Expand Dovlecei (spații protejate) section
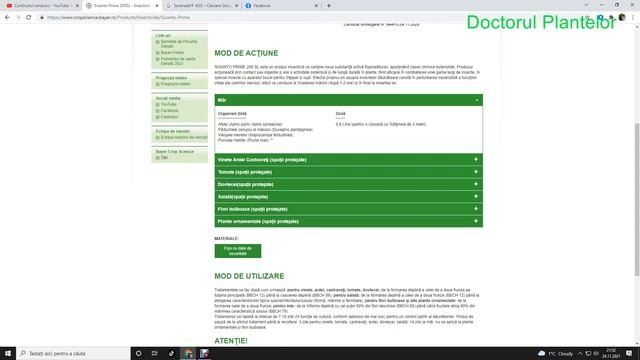The image size is (640, 360). coord(349,184)
